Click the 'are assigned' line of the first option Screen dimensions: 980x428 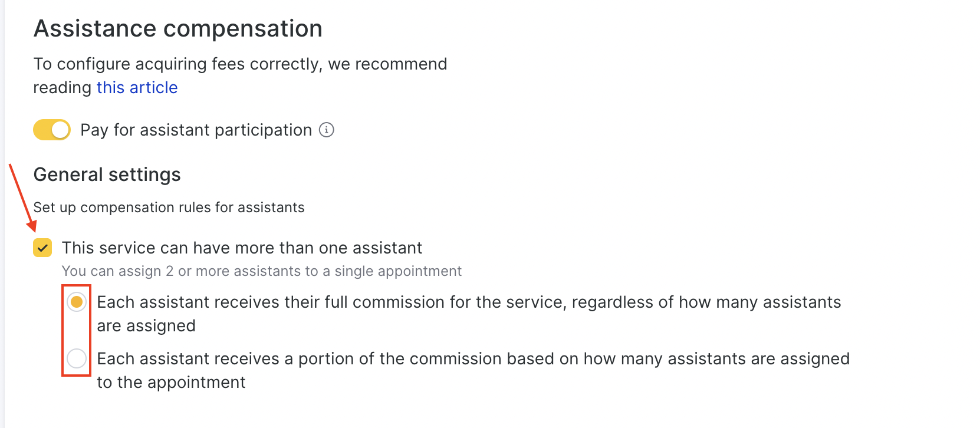[x=146, y=325]
